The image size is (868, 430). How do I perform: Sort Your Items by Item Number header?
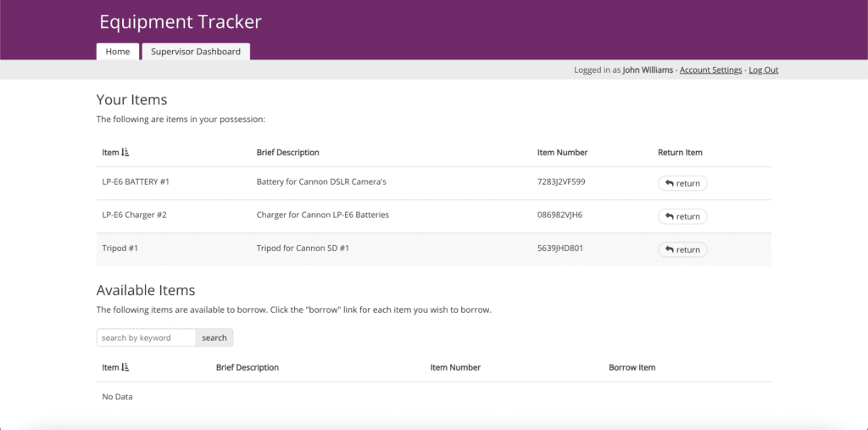coord(562,153)
